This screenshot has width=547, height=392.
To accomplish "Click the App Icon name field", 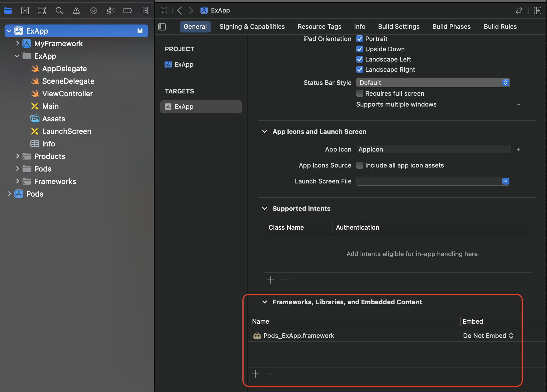I will [433, 149].
